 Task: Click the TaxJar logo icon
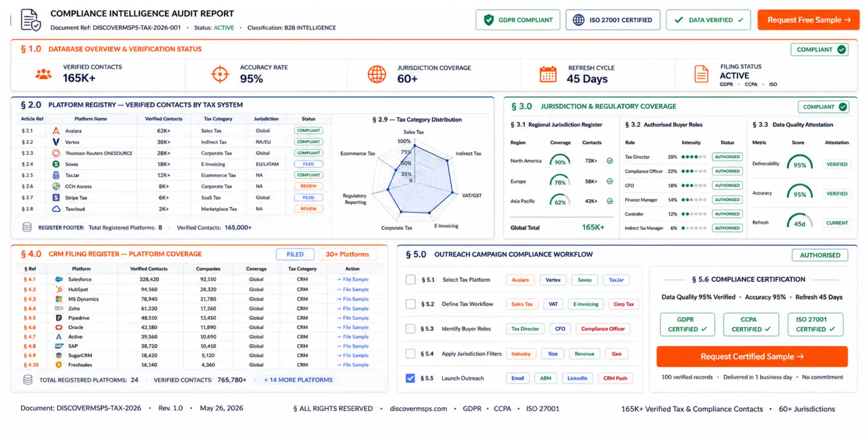[x=56, y=175]
